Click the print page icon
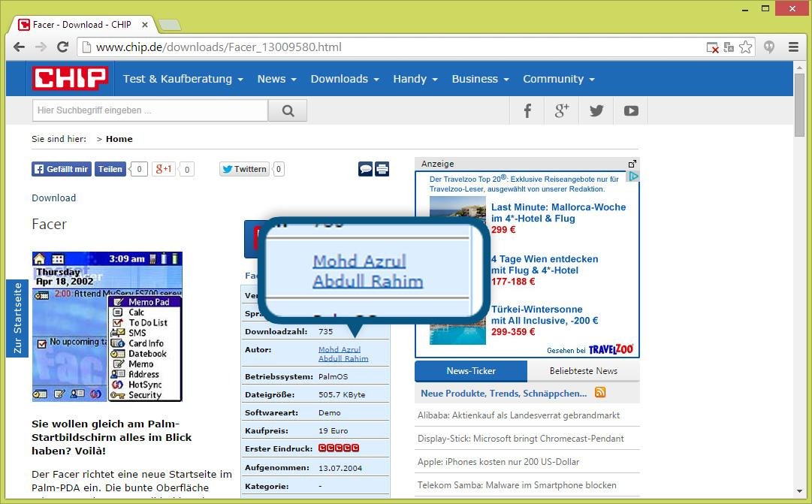This screenshot has height=504, width=812. tap(382, 169)
